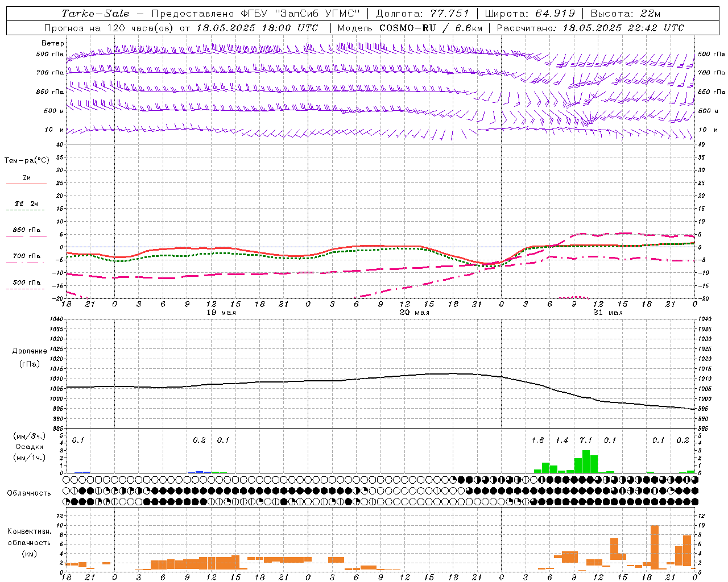
Task: Click the tallest green precipitation bar
Action: click(x=586, y=462)
